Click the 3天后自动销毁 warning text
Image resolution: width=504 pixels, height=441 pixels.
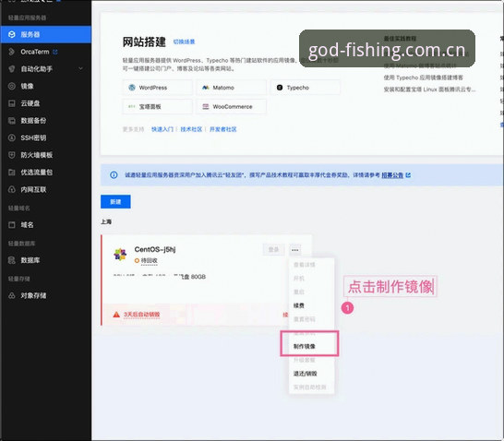coord(141,314)
